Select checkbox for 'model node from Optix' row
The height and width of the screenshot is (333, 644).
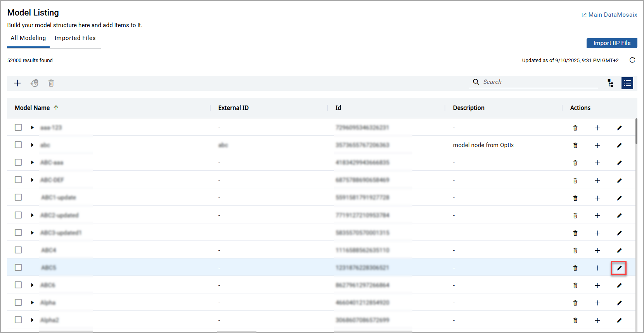coord(18,145)
